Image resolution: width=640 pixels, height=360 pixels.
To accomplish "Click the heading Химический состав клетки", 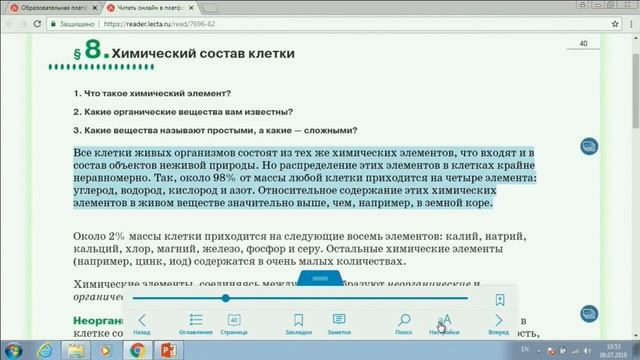I will click(203, 53).
